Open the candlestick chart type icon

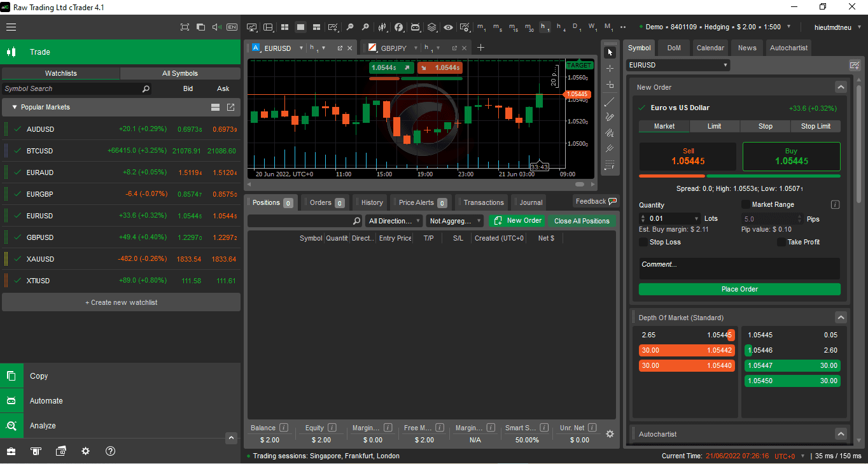pos(382,27)
